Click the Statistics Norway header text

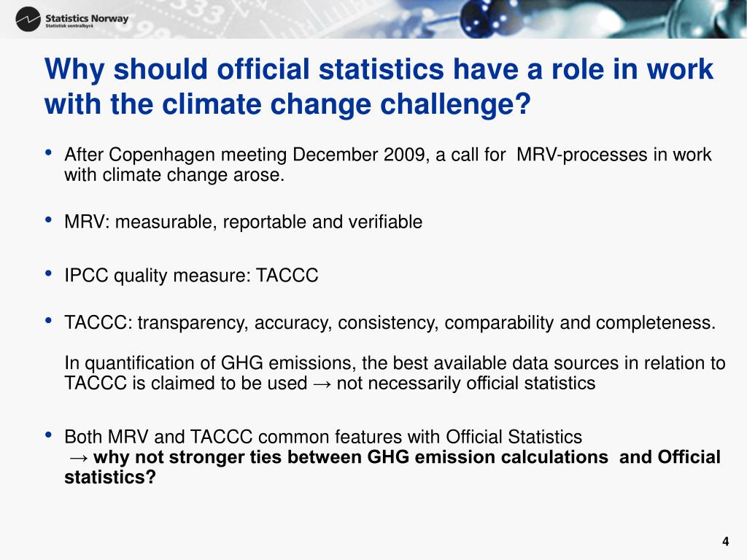tap(87, 18)
